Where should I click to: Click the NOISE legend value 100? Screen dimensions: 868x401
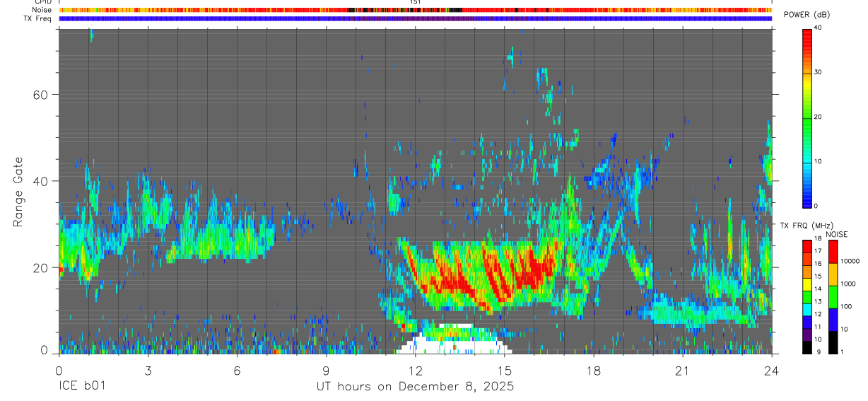pos(846,306)
